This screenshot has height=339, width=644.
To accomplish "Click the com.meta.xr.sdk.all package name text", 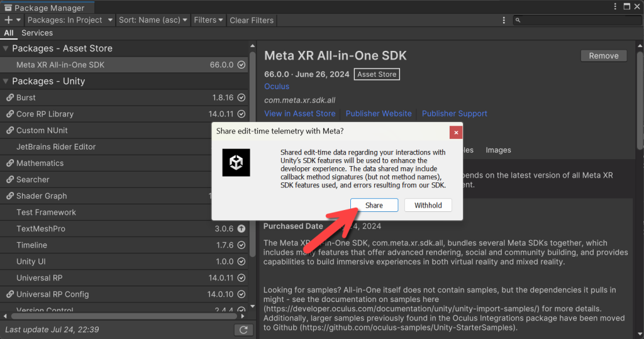I will pos(300,100).
